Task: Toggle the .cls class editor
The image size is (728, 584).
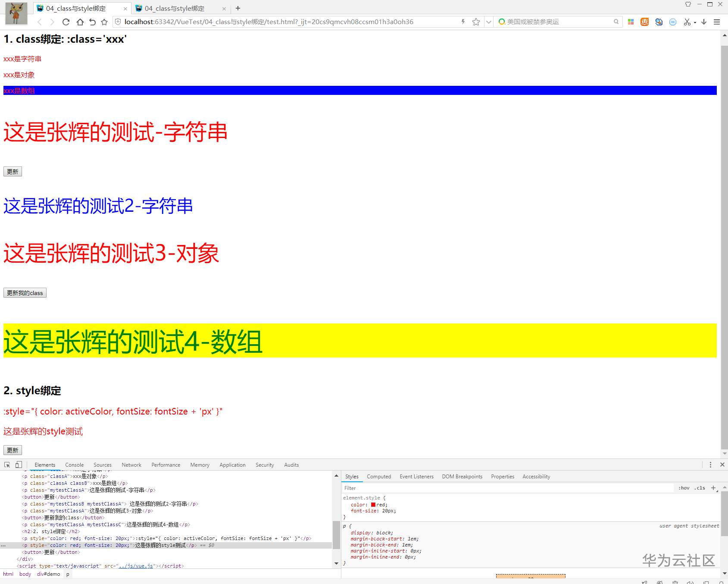Action: (700, 488)
